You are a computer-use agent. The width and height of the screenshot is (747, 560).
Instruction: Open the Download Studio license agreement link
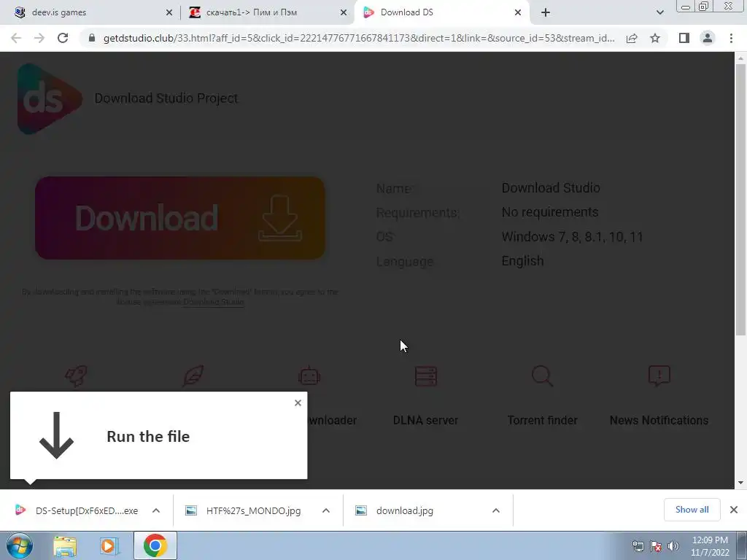click(214, 303)
